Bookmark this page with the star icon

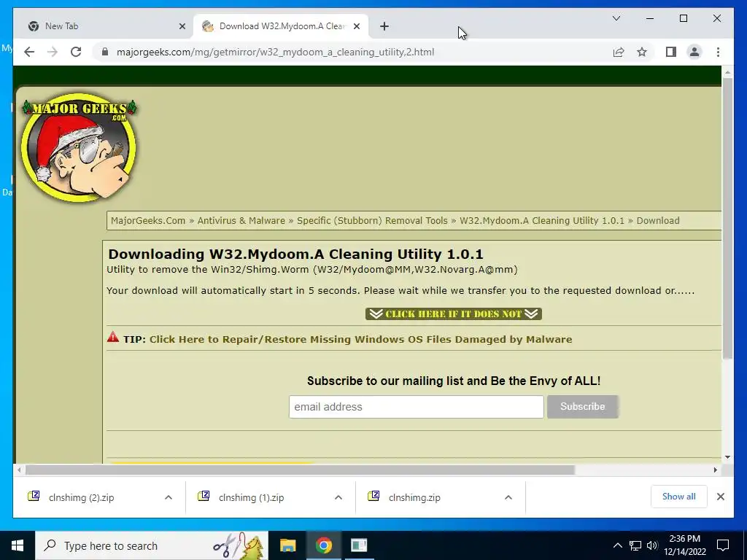642,52
